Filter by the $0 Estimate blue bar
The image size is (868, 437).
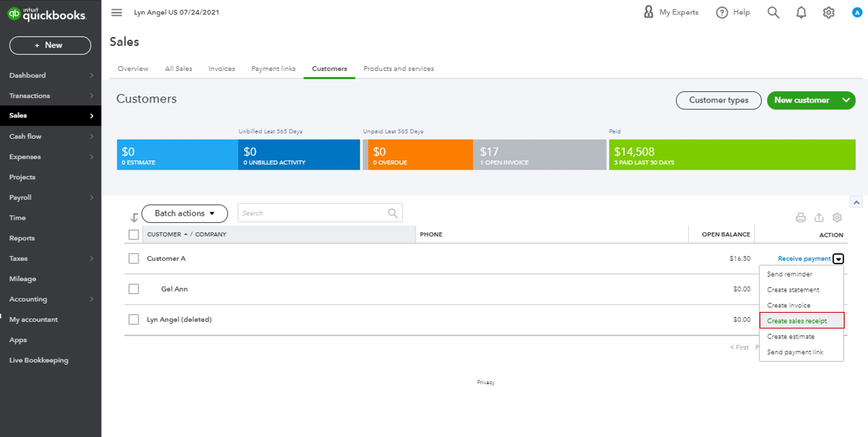tap(177, 154)
